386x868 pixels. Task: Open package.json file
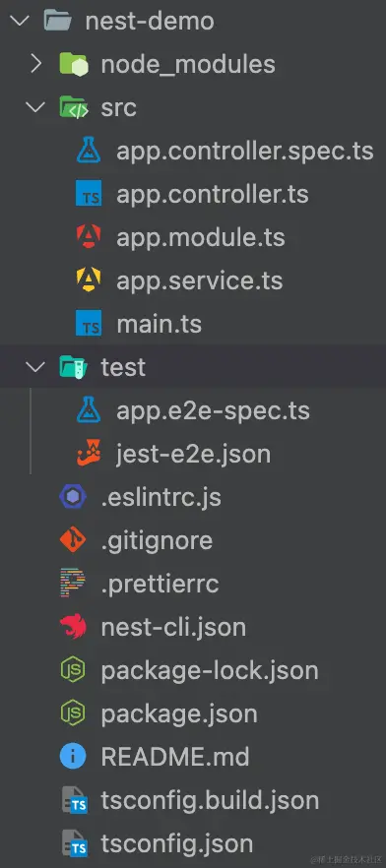[179, 714]
